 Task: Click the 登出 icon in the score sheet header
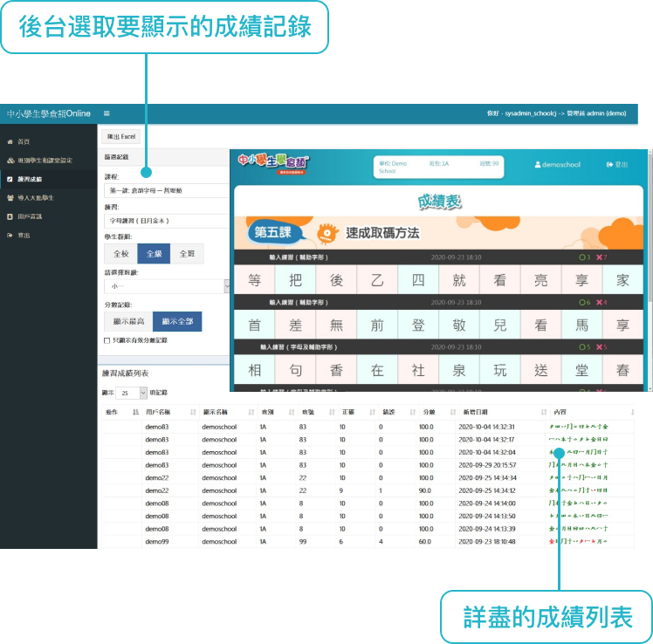pos(609,164)
